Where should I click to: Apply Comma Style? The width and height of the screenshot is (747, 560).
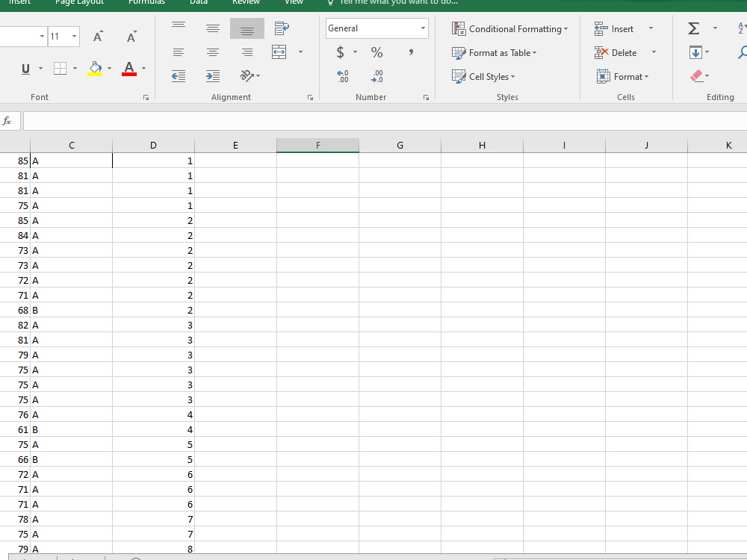coord(411,52)
